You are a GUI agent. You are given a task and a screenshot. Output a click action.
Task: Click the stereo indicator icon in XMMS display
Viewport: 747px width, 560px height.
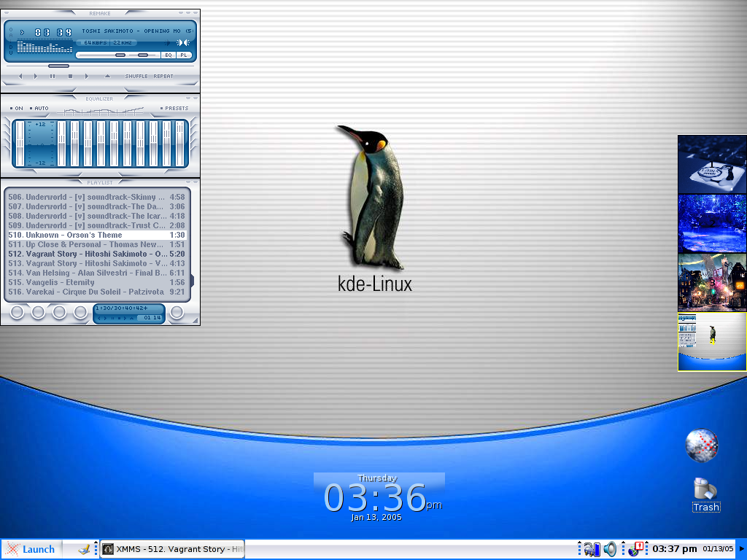183,43
